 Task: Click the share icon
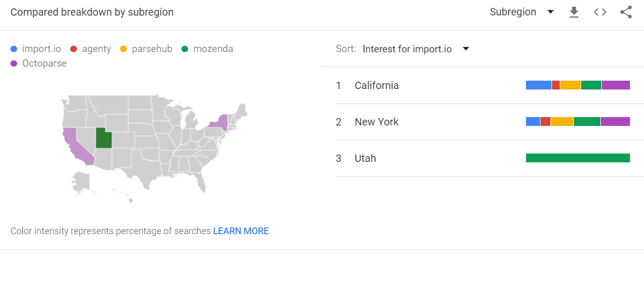(x=626, y=12)
